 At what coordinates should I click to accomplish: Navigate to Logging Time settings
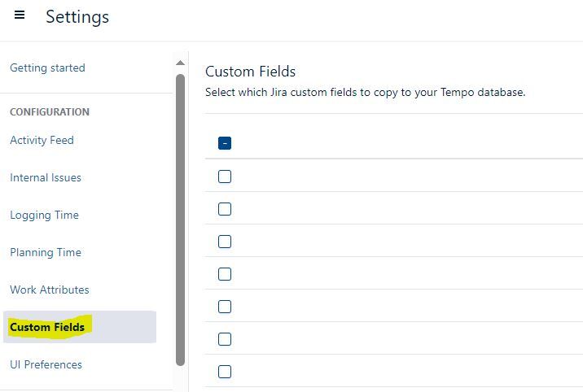pyautogui.click(x=44, y=216)
